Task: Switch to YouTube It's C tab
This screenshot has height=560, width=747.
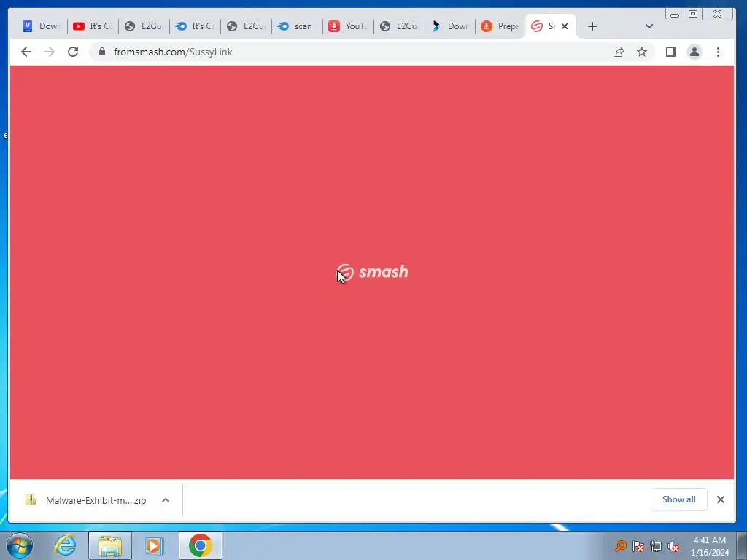Action: [93, 26]
